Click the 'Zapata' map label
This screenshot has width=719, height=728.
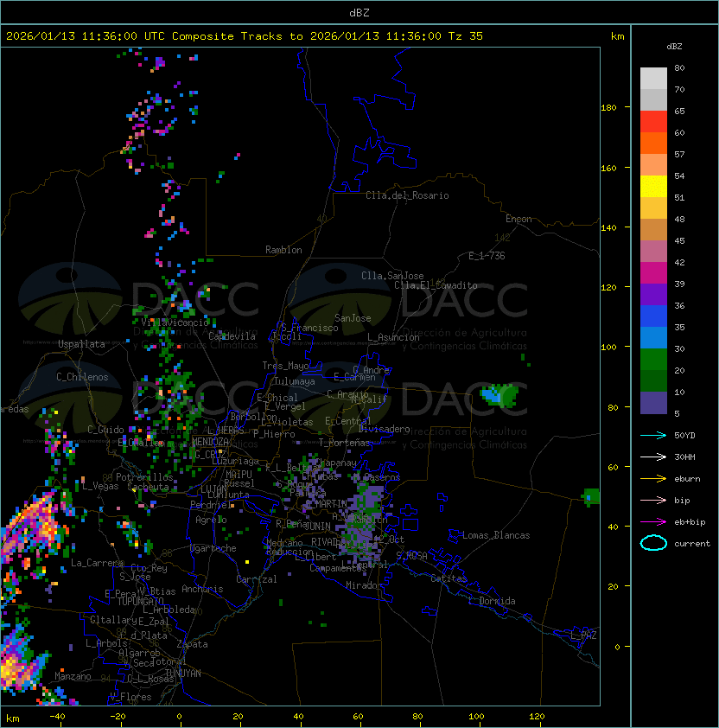pos(192,644)
